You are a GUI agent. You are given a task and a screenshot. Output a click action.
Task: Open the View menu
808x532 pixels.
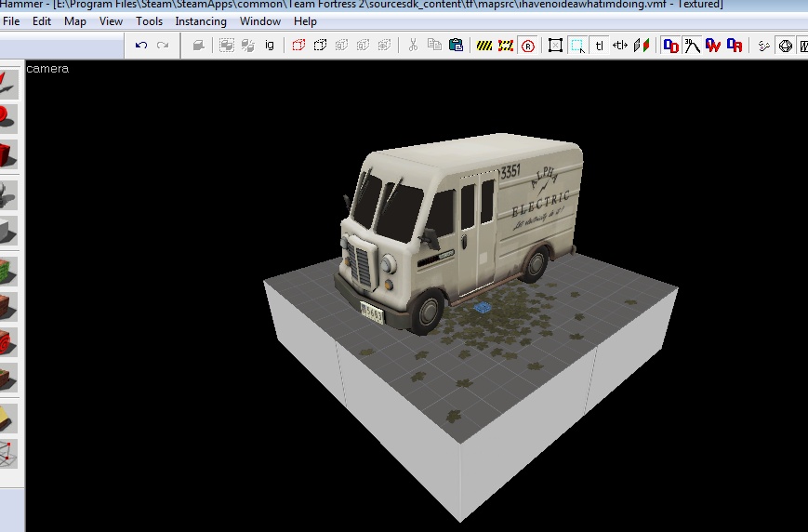click(111, 21)
